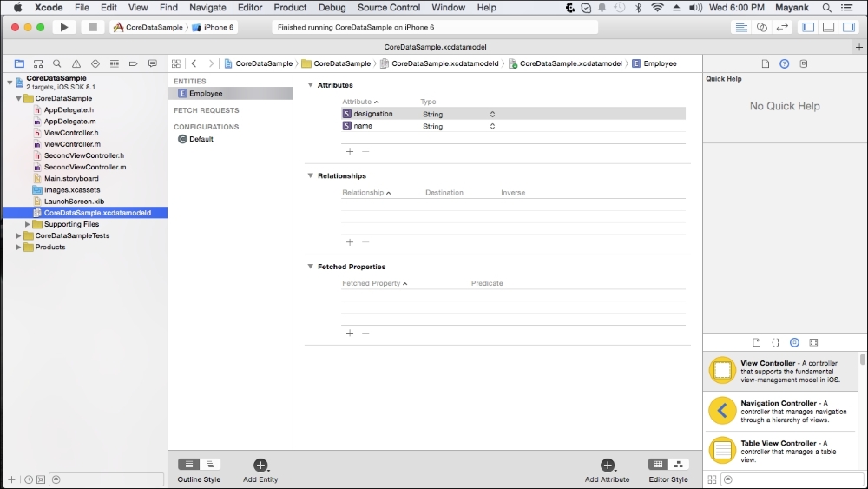Open ViewController.m in the navigator
The image size is (868, 489).
click(71, 144)
